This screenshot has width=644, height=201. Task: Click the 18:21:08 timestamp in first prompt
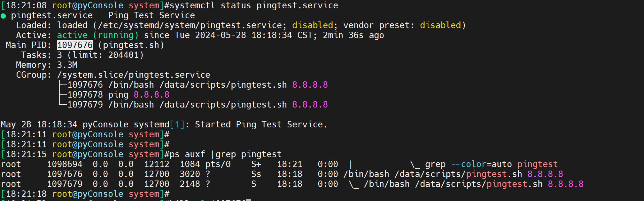[x=26, y=5]
